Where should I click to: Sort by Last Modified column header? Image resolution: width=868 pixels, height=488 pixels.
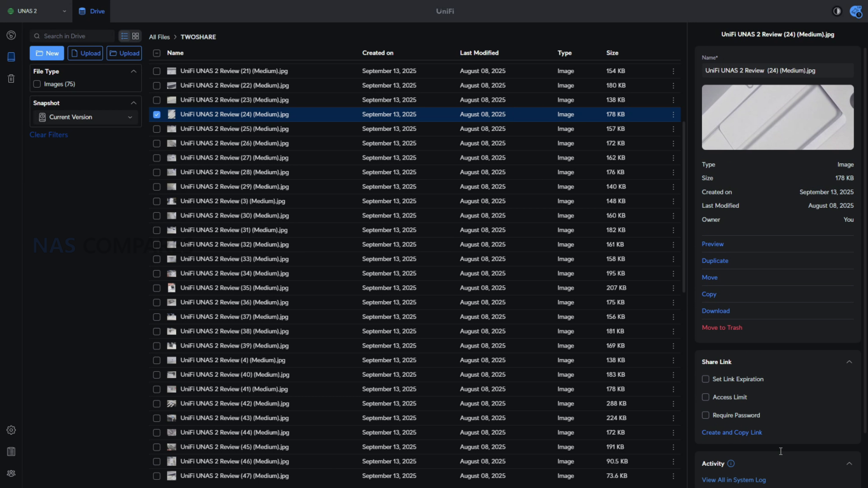click(479, 53)
